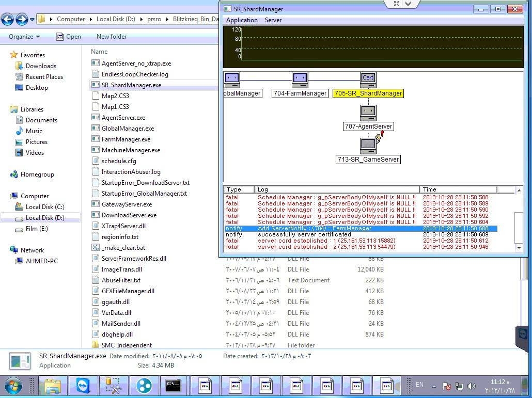Screen dimensions: 532x398
Task: Click the GlobalManager computer node icon
Action: [232, 80]
